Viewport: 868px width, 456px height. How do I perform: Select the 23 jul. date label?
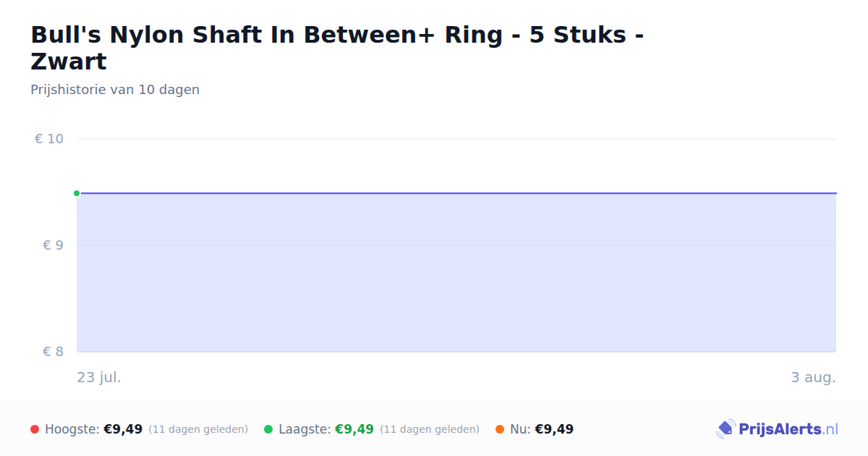click(99, 377)
